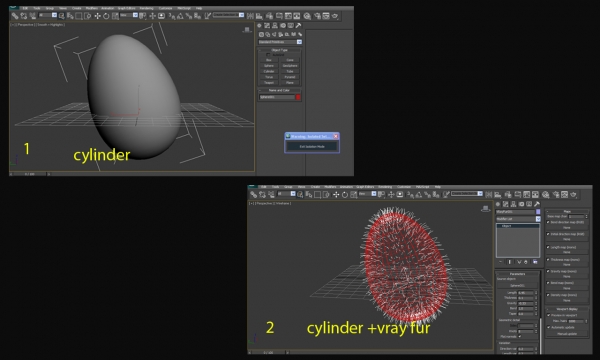Click the Select and Link chain icon in top toolbar

[x=15, y=16]
